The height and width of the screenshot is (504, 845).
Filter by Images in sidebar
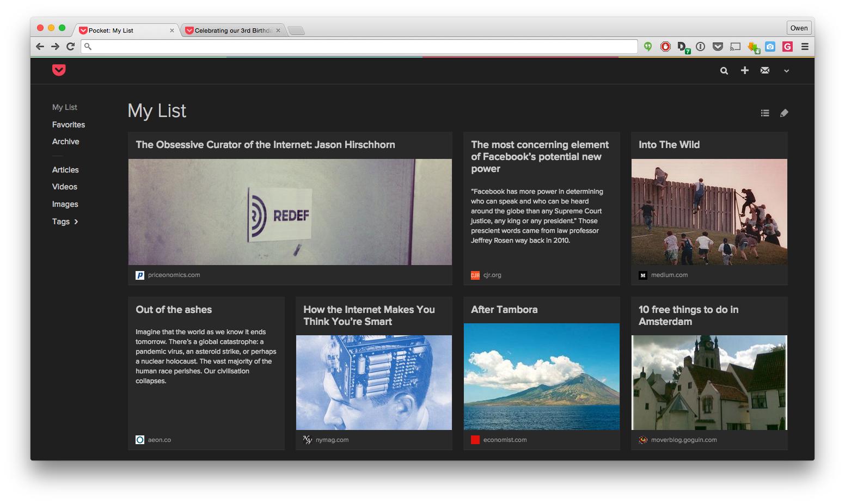point(65,204)
